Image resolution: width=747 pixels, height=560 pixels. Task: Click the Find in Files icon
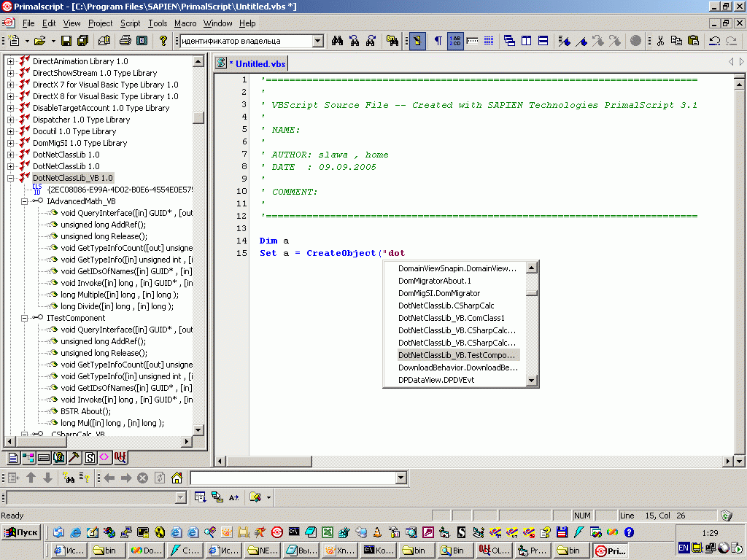point(392,41)
